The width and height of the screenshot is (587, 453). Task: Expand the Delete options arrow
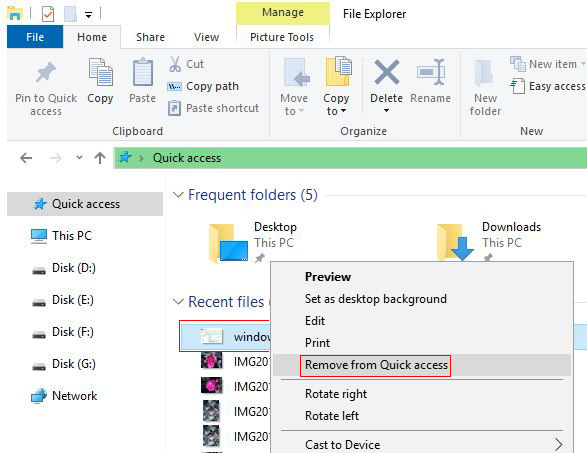(386, 110)
